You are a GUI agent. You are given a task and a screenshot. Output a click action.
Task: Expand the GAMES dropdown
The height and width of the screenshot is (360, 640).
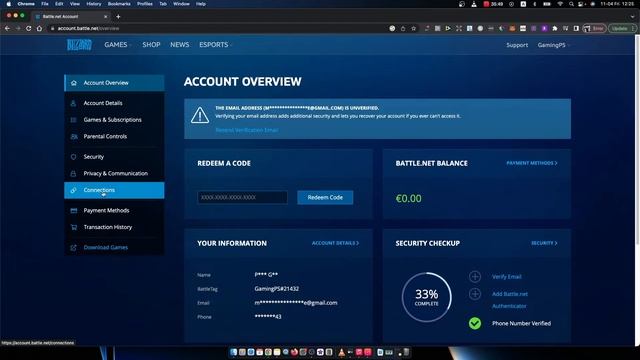118,45
